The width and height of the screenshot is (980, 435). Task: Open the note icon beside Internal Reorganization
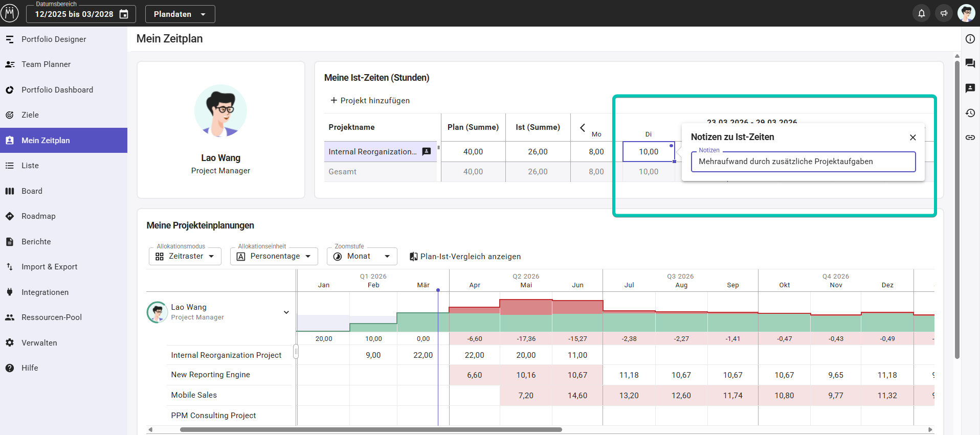(426, 152)
